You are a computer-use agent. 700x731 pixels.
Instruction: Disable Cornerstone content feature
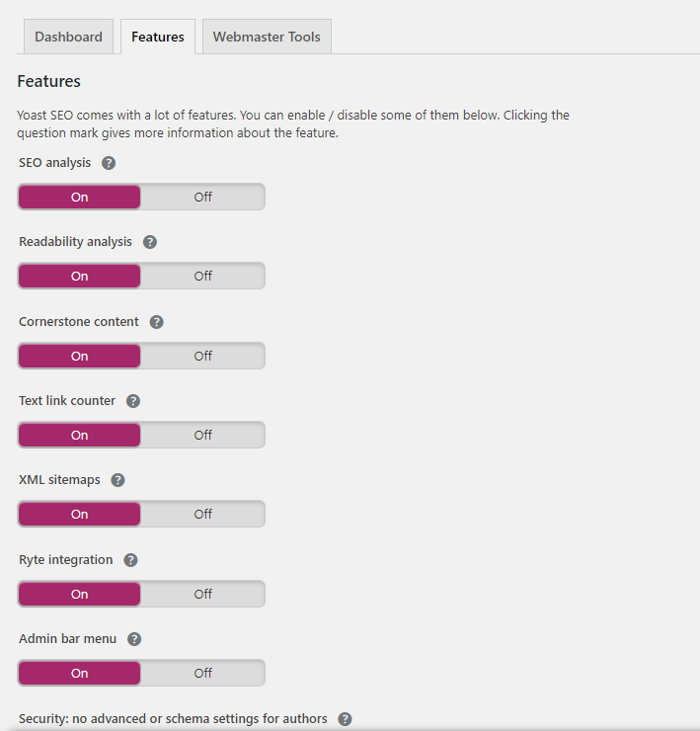click(x=202, y=357)
